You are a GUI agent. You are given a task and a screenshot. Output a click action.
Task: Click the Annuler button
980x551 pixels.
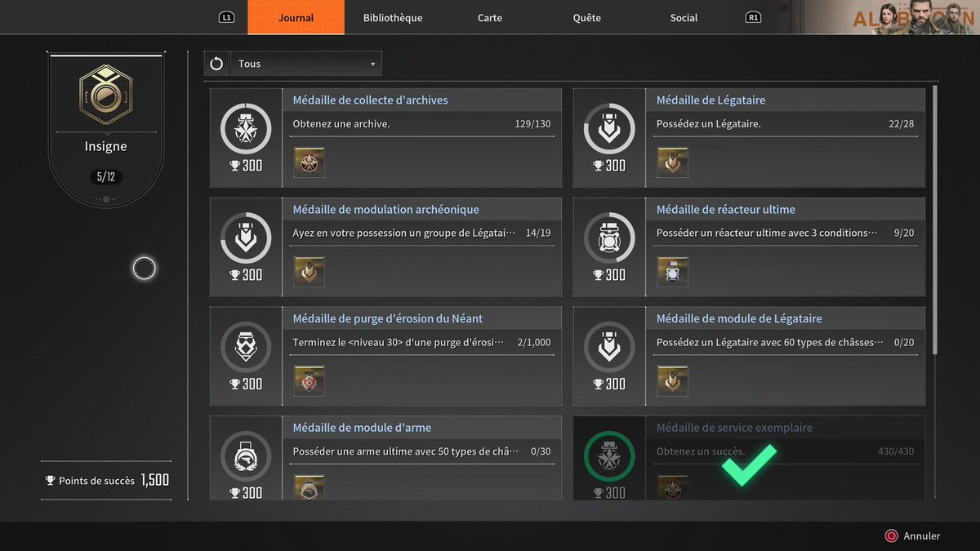click(913, 536)
